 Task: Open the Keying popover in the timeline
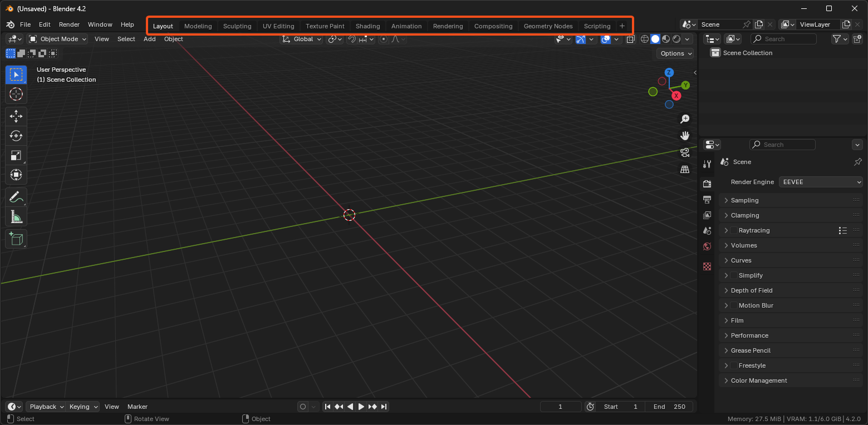tap(83, 407)
